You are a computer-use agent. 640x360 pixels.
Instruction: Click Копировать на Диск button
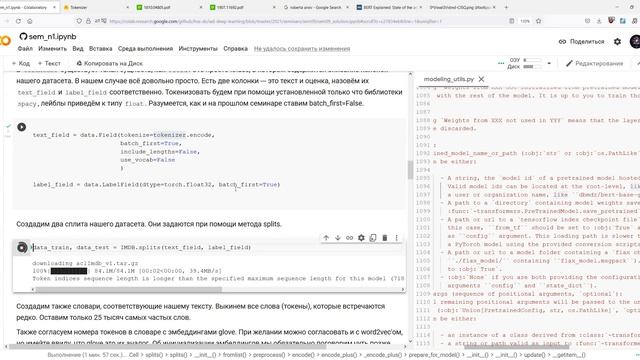[x=109, y=63]
